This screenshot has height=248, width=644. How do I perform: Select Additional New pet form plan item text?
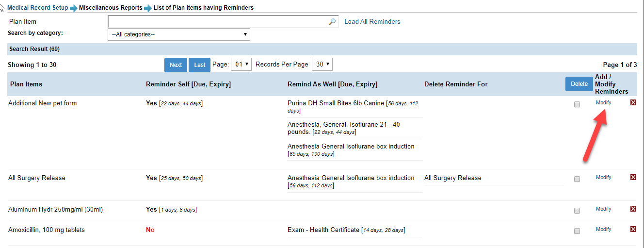click(x=43, y=103)
